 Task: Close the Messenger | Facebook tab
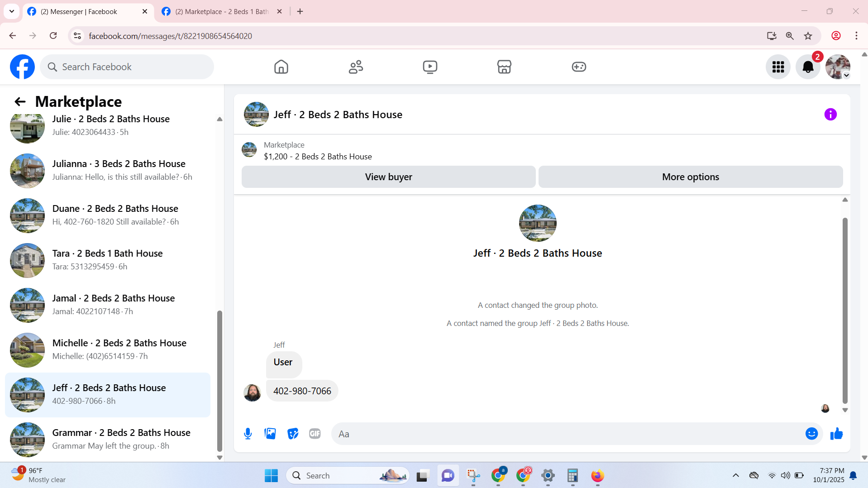[145, 12]
